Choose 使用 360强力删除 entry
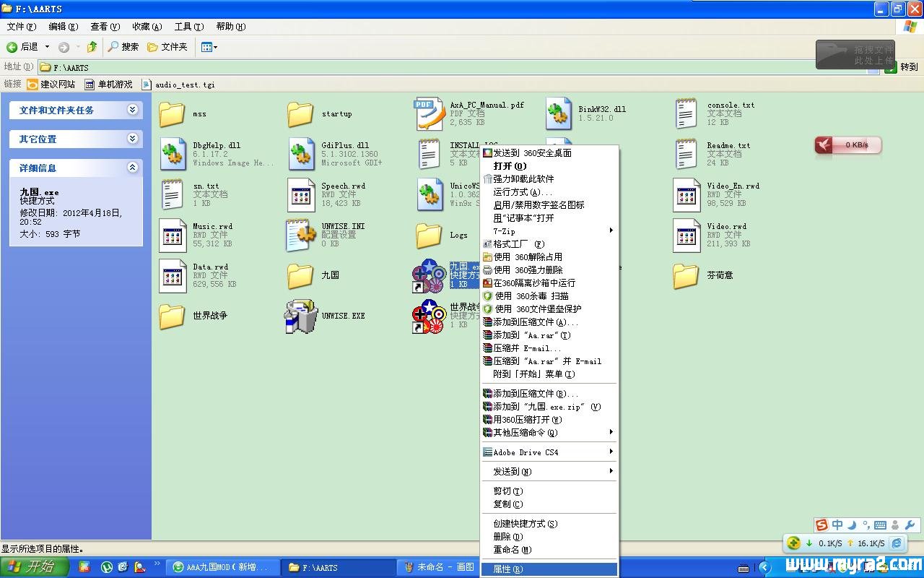924x578 pixels. coord(549,269)
